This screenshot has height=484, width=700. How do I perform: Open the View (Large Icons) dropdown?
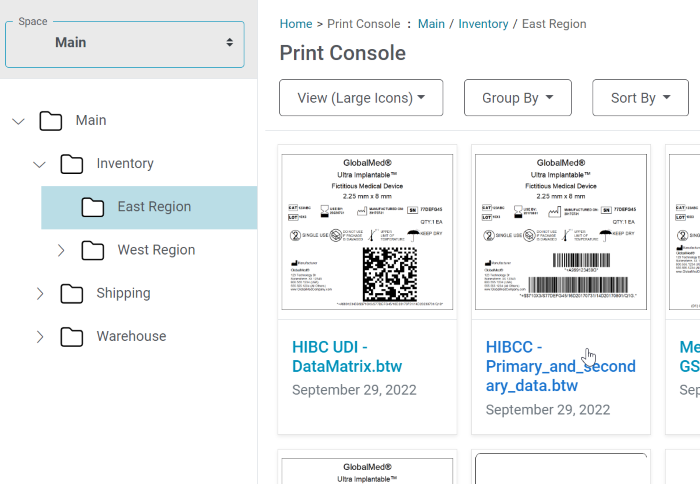pos(361,97)
